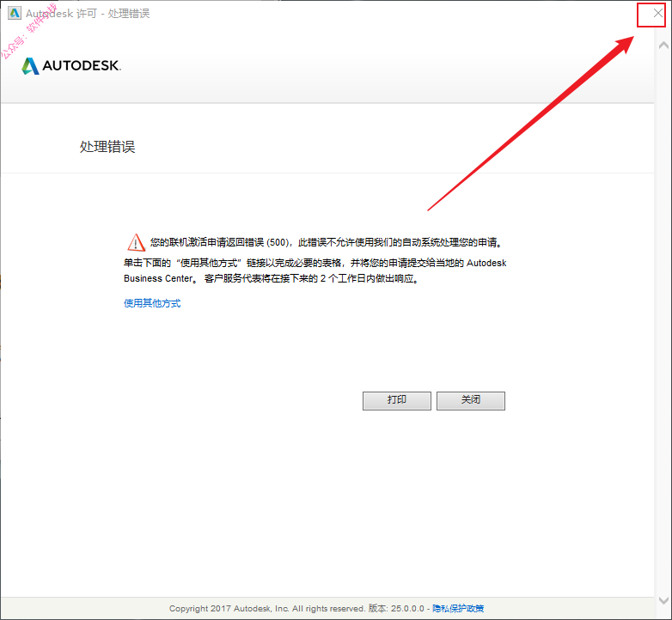Viewport: 672px width, 620px height.
Task: Click the scrollbar down arrow
Action: click(663, 600)
